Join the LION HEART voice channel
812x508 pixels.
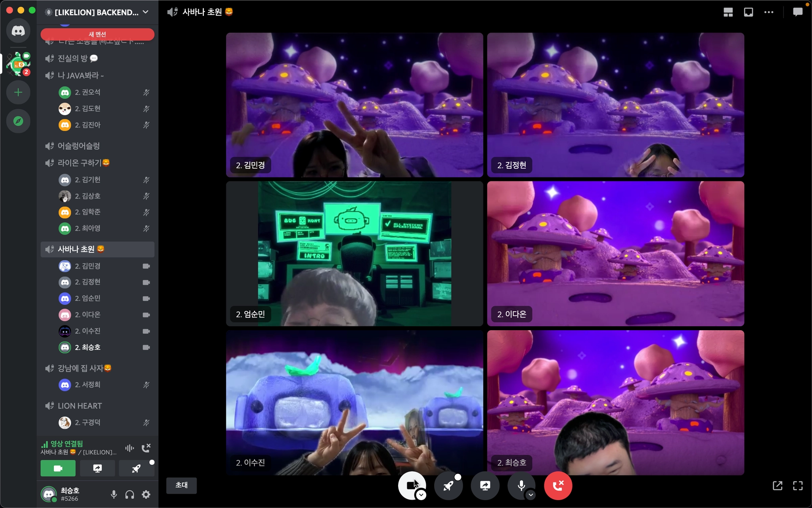tap(80, 406)
